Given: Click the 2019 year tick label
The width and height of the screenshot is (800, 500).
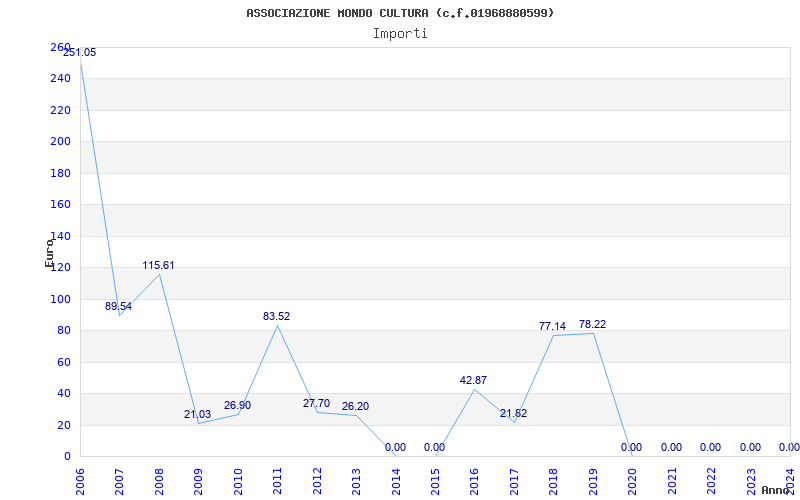Looking at the screenshot, I should tap(593, 483).
